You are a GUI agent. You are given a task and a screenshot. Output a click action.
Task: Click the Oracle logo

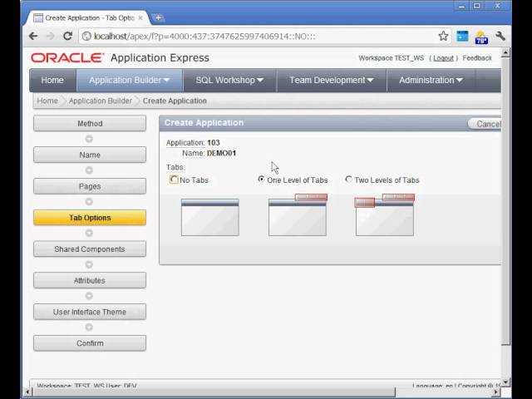click(67, 57)
